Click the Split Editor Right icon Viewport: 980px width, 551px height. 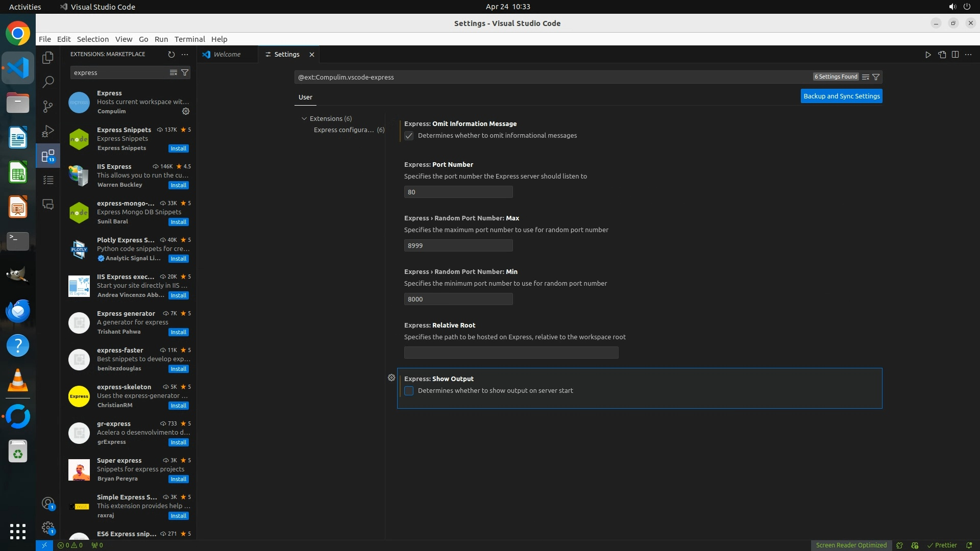point(955,55)
